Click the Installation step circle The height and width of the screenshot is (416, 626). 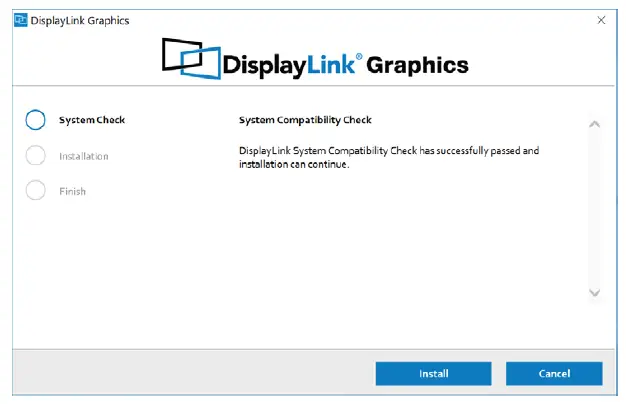tap(36, 155)
